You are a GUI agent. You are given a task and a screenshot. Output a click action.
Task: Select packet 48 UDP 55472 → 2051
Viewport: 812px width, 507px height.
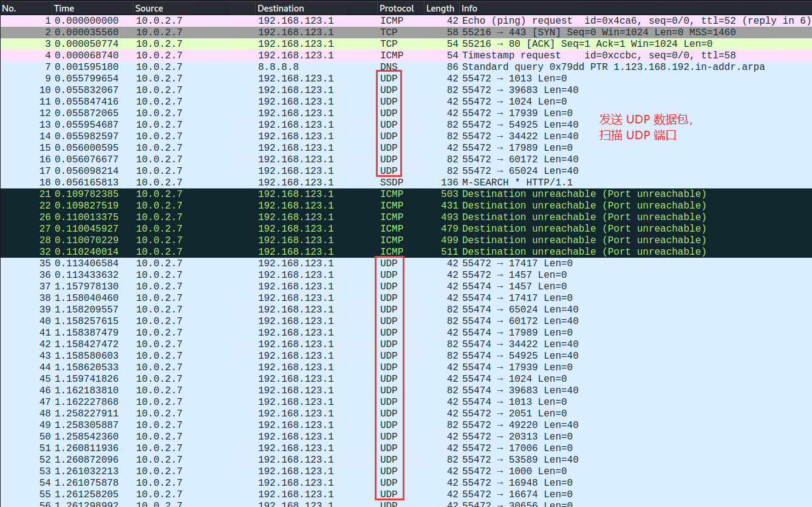click(406, 413)
